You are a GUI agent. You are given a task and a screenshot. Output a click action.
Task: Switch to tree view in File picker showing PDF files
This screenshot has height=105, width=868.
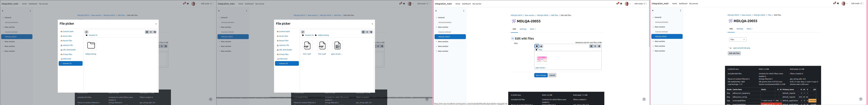371,32
